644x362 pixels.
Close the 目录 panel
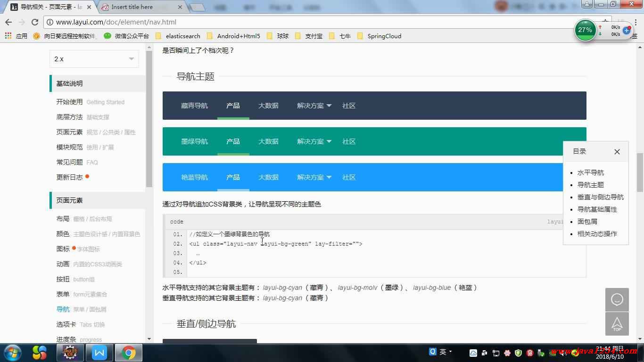617,151
